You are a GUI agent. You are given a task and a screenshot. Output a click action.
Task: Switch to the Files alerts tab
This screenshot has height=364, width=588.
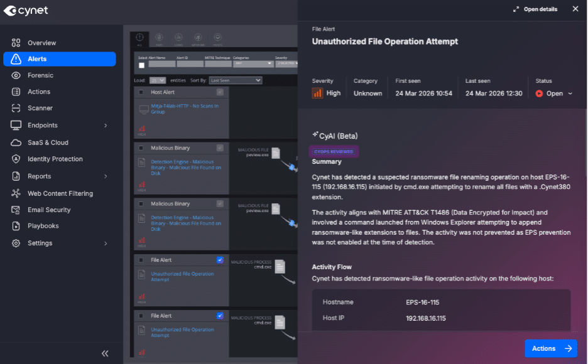tap(159, 38)
